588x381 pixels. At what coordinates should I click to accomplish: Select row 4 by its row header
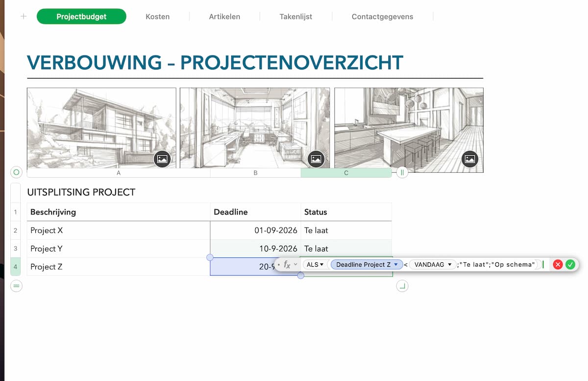click(16, 267)
